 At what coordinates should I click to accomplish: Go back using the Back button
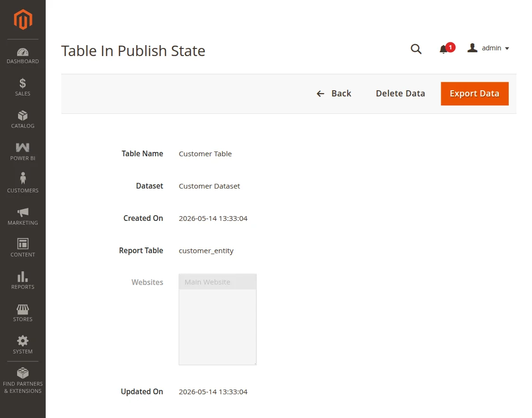pos(334,93)
